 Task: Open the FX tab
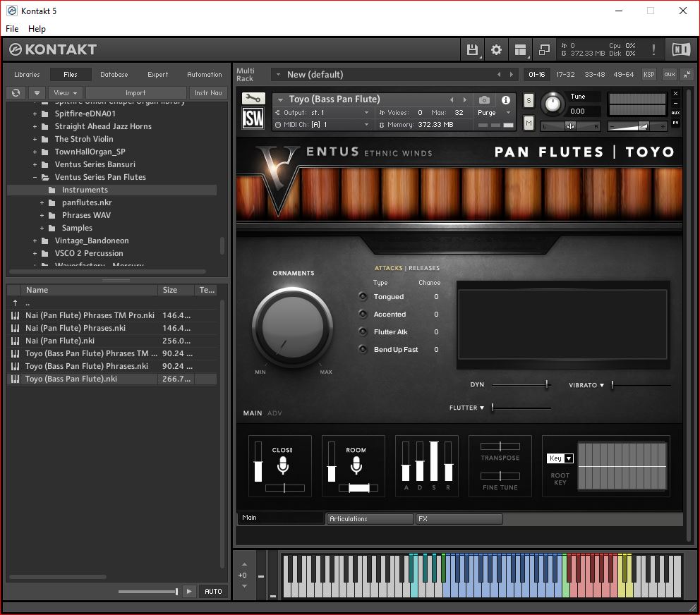click(459, 518)
